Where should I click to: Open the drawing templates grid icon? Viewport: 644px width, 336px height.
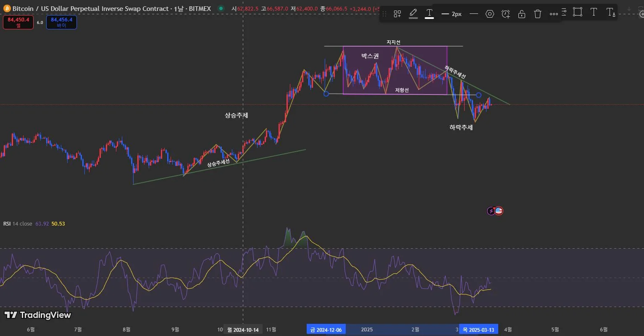pos(397,14)
